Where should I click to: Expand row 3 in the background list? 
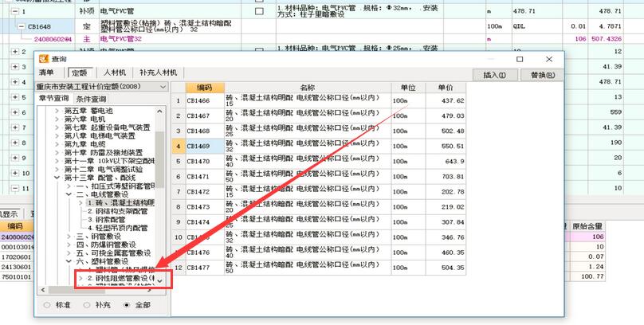15,66
